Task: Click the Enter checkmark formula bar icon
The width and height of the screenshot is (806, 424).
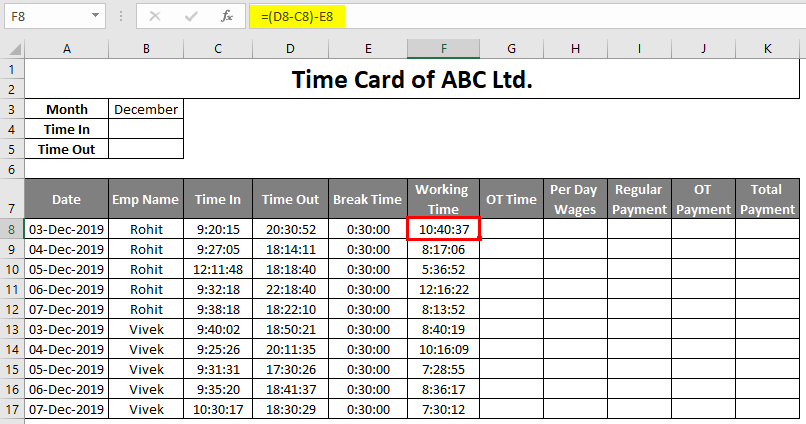Action: 190,16
